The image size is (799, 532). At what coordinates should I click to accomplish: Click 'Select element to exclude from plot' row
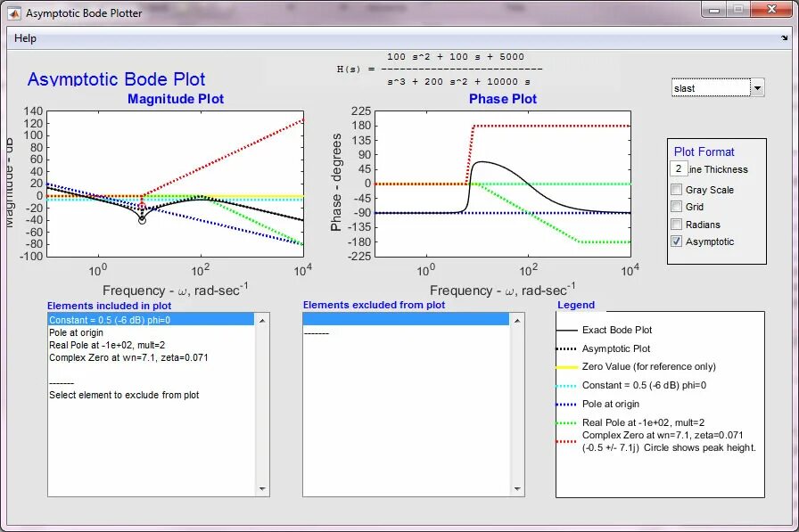(x=151, y=395)
